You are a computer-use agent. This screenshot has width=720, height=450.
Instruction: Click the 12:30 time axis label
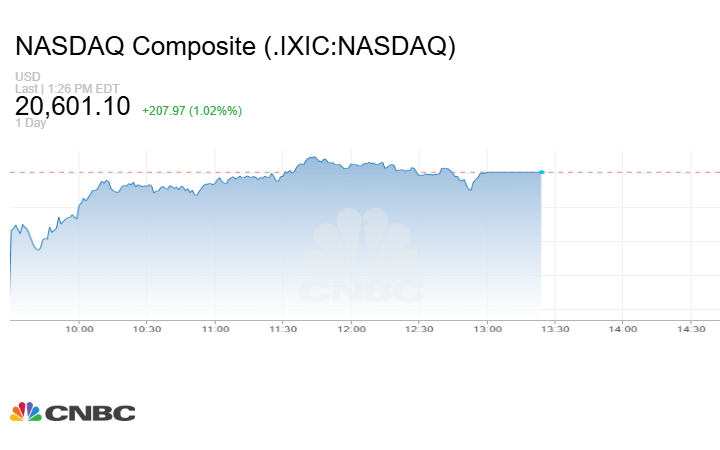click(419, 329)
